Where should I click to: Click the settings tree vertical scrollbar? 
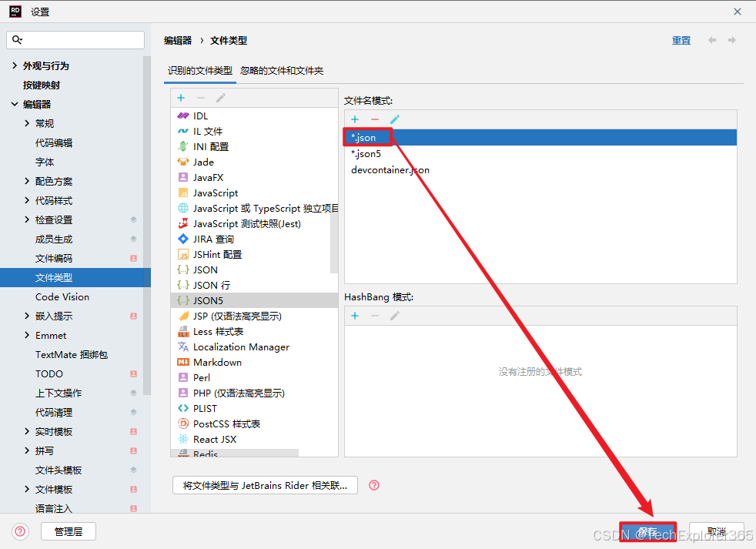[x=147, y=226]
